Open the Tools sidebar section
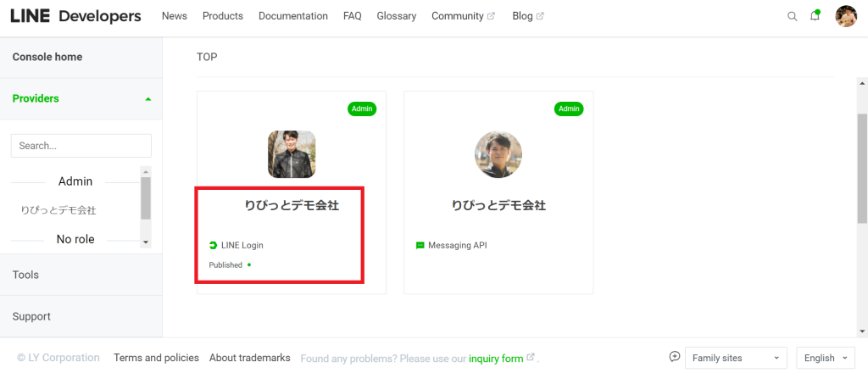 [81, 275]
